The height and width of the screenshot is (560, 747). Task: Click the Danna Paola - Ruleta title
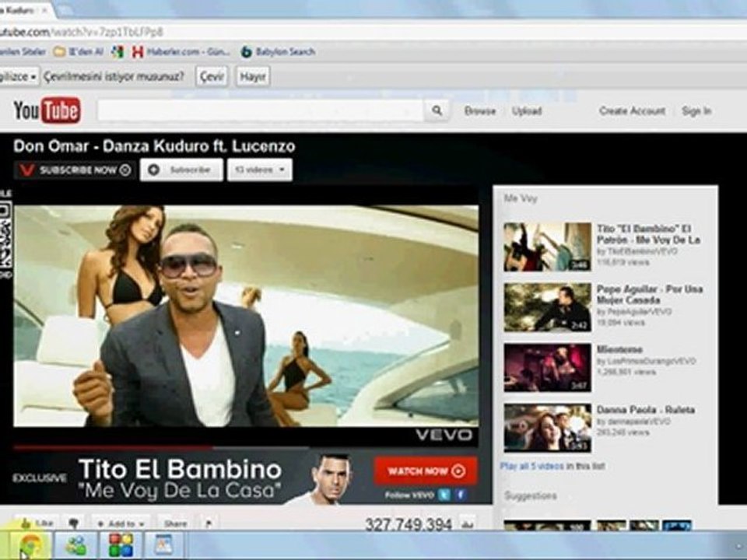pos(646,410)
